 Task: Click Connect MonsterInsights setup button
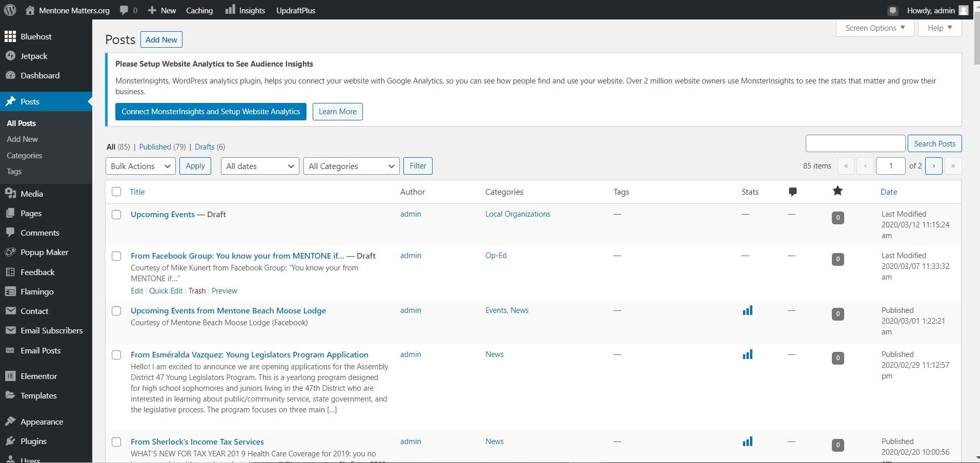(x=211, y=112)
